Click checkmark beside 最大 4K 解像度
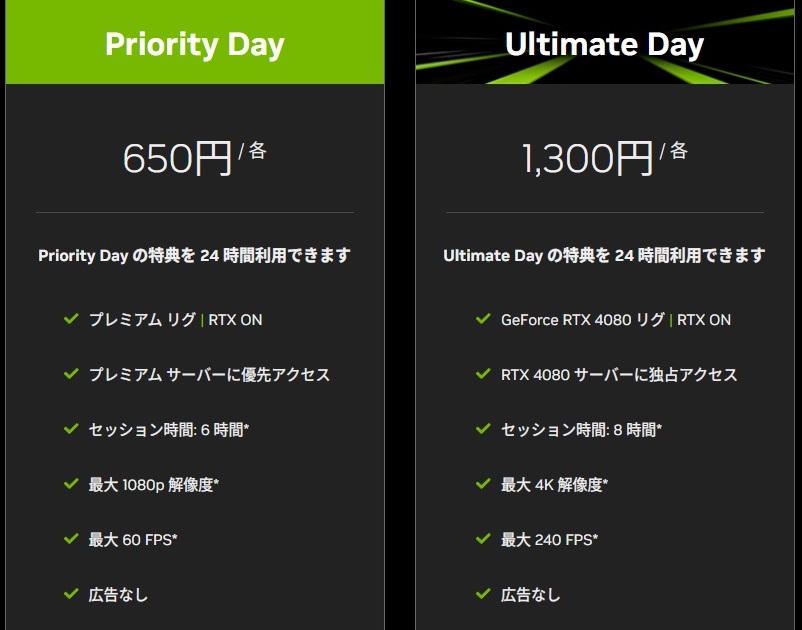This screenshot has height=630, width=802. coord(483,485)
